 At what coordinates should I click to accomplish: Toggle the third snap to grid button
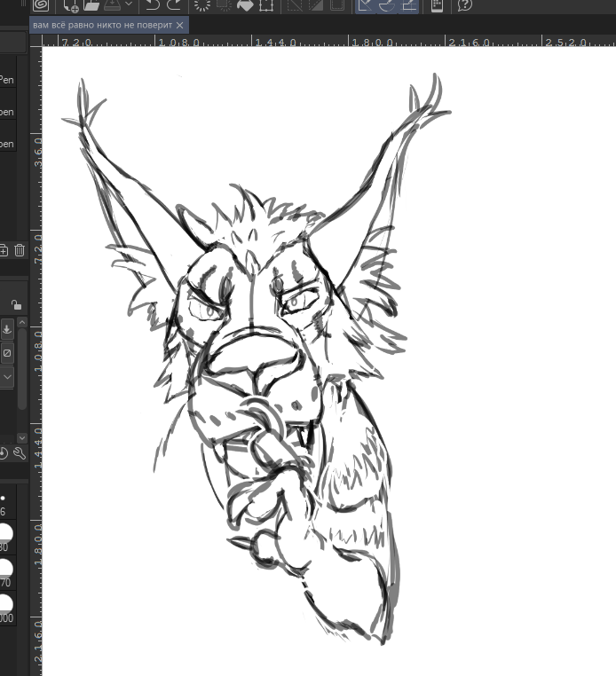[x=408, y=4]
